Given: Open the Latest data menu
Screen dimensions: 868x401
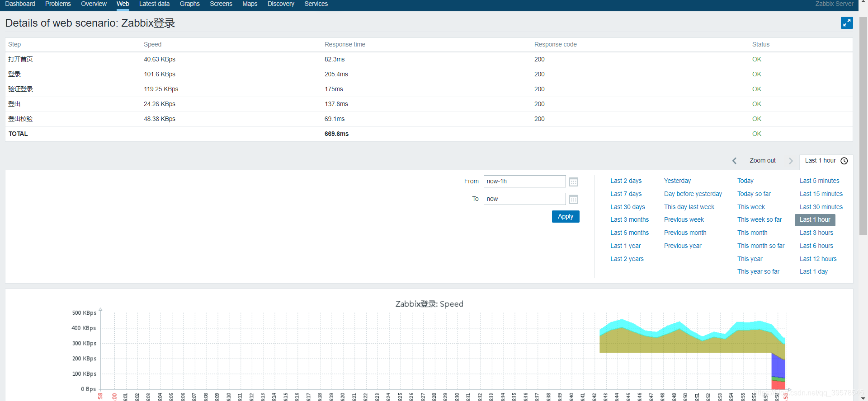Looking at the screenshot, I should 154,4.
